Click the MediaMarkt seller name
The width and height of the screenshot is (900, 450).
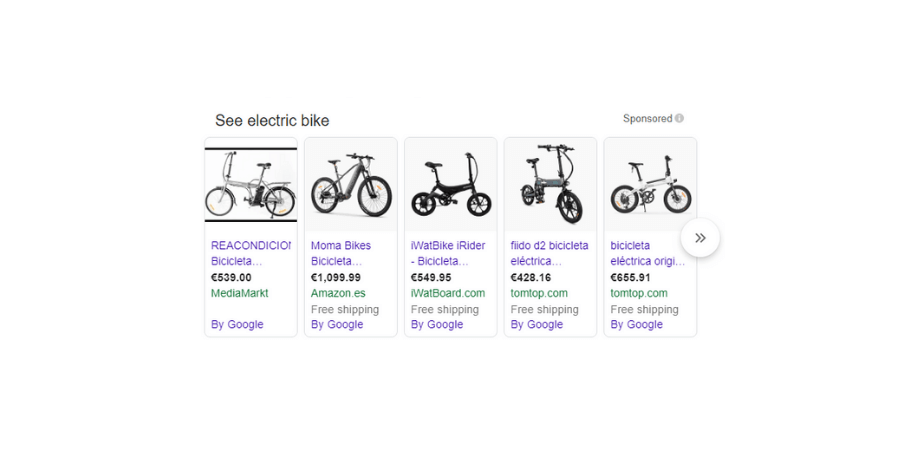239,293
